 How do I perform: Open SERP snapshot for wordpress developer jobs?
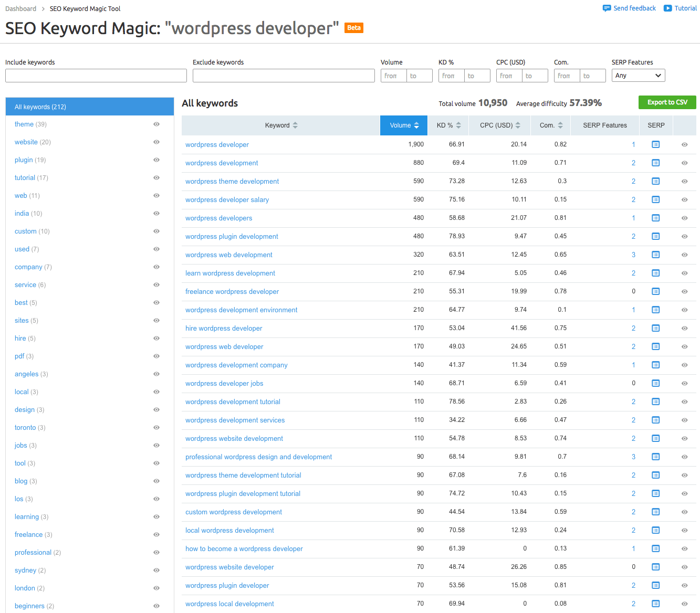pyautogui.click(x=655, y=383)
